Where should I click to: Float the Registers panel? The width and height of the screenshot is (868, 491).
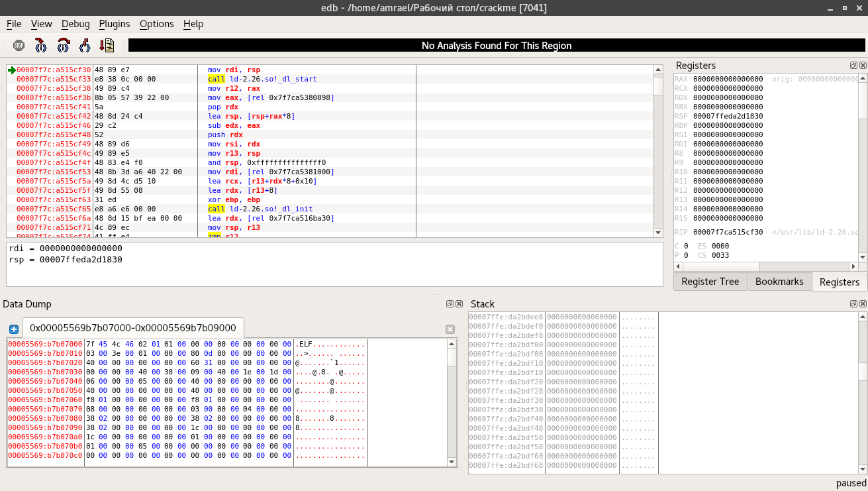pos(854,66)
